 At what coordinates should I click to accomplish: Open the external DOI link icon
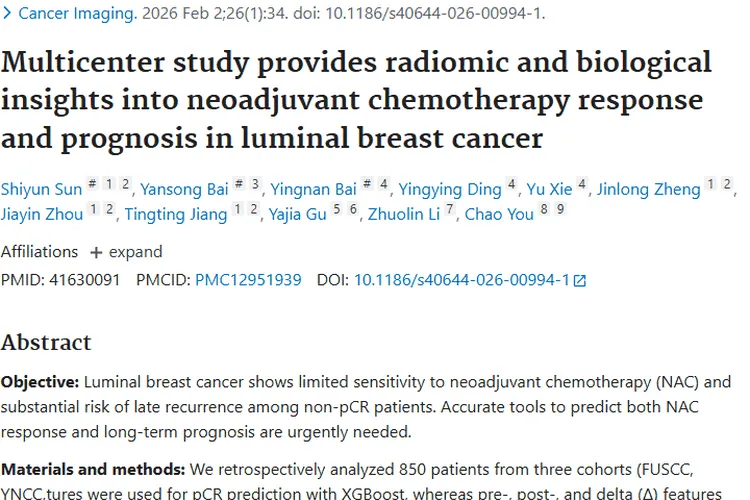tap(579, 281)
